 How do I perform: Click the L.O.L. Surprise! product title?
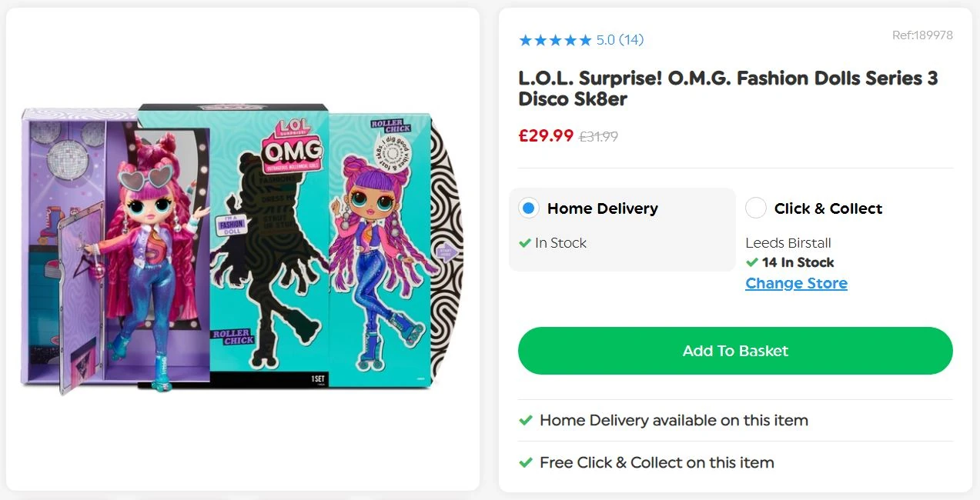(727, 88)
